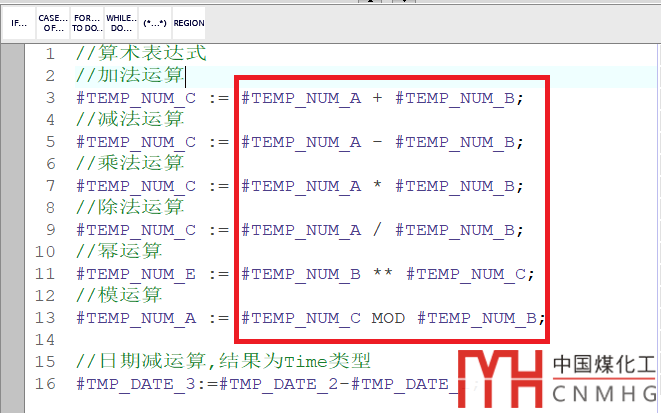Insert a REGION block

(x=189, y=23)
